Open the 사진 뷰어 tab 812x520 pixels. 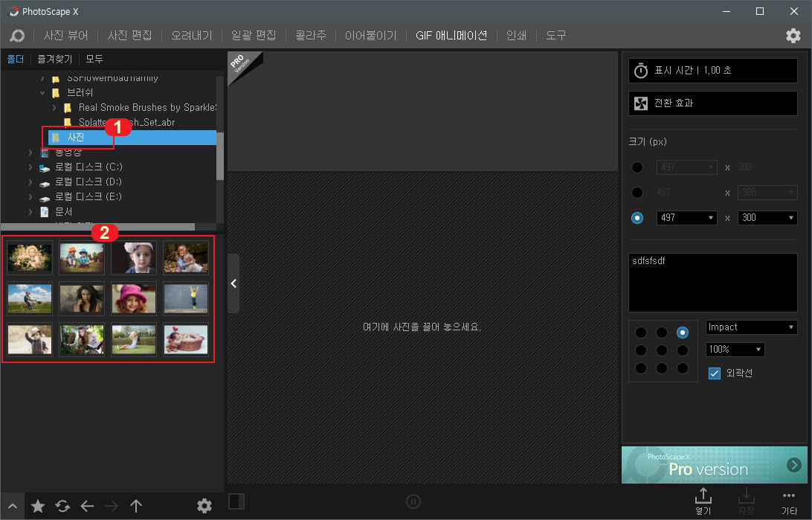click(65, 35)
